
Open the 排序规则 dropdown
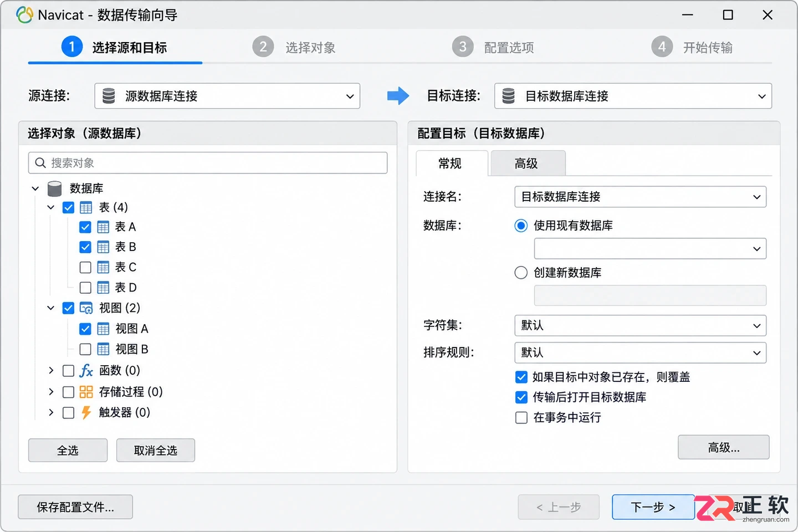click(x=640, y=352)
